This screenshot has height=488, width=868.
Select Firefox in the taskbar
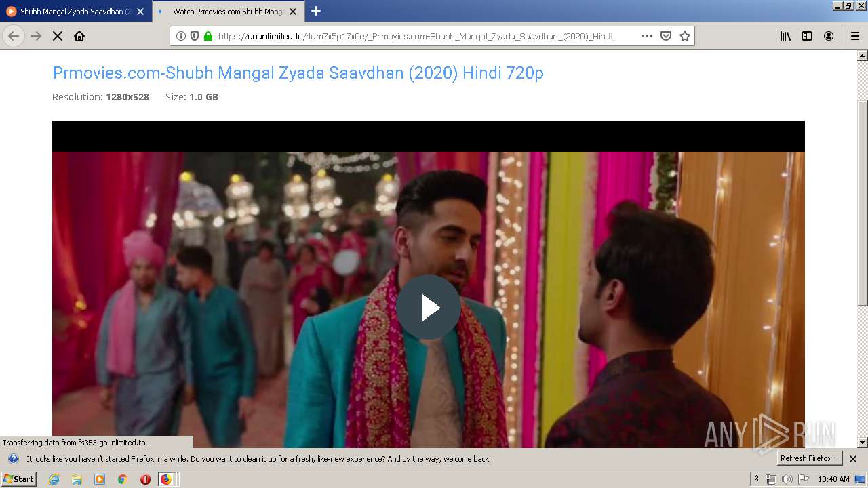pyautogui.click(x=167, y=479)
